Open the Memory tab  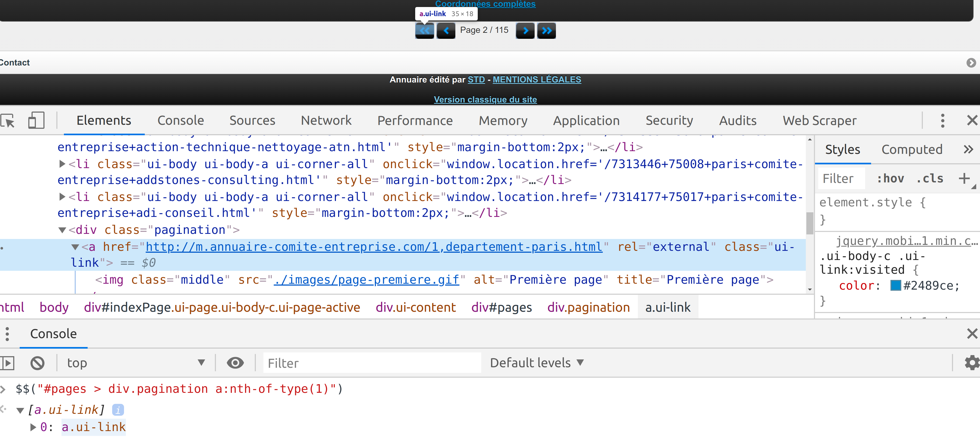point(503,120)
